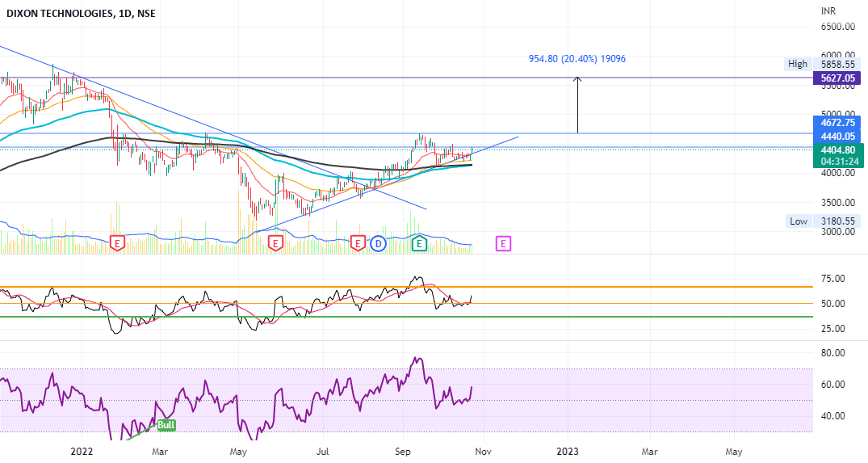The width and height of the screenshot is (868, 463).
Task: Click the 6500.00 price axis value
Action: click(x=837, y=26)
